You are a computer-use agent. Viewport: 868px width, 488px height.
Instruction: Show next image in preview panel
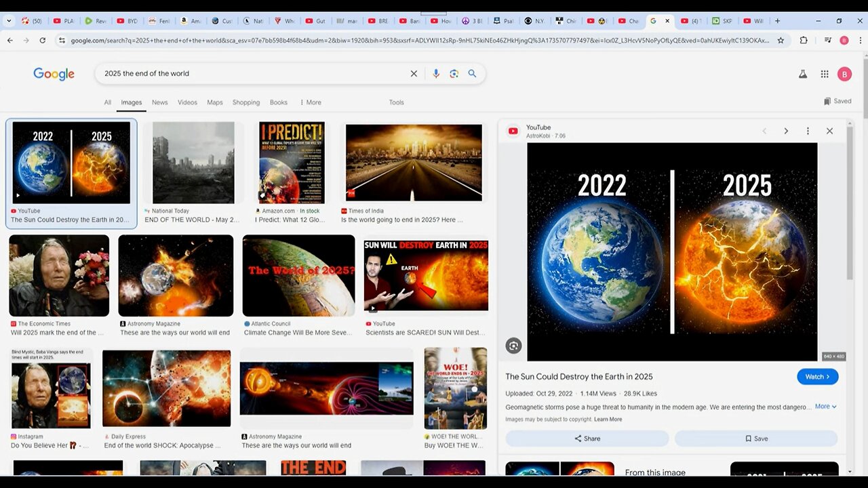[x=786, y=131]
